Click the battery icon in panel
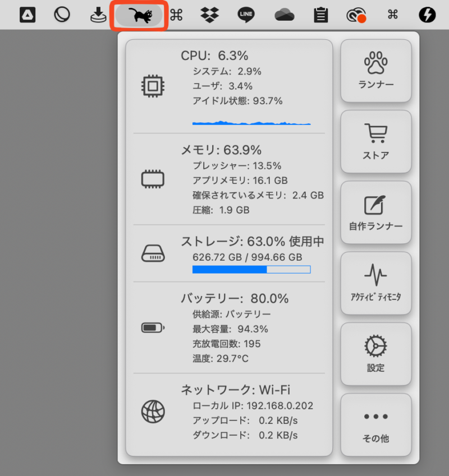This screenshot has width=449, height=476. 152,327
